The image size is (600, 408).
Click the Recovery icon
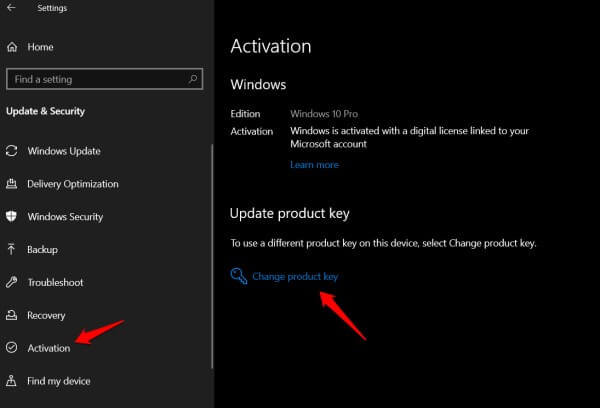[x=11, y=315]
